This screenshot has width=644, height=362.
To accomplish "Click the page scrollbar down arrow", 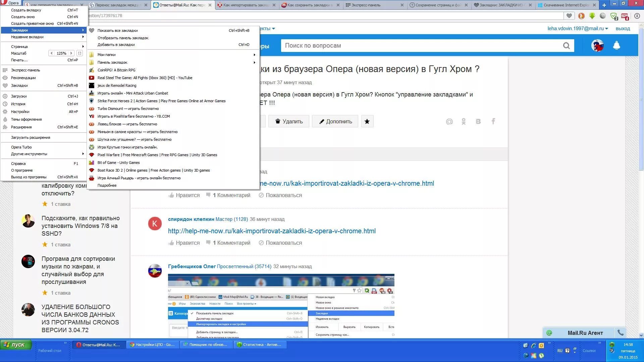I will pos(641,335).
